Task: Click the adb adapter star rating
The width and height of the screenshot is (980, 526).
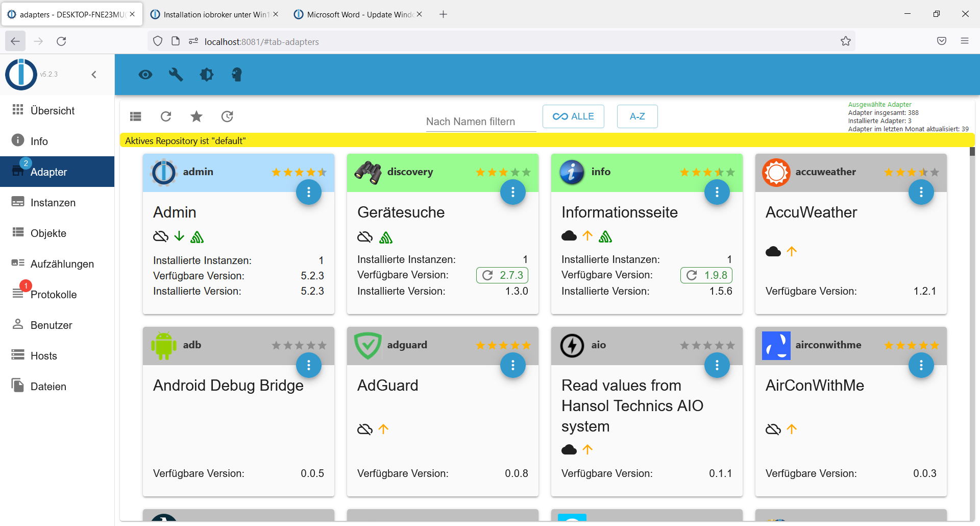Action: click(x=299, y=345)
